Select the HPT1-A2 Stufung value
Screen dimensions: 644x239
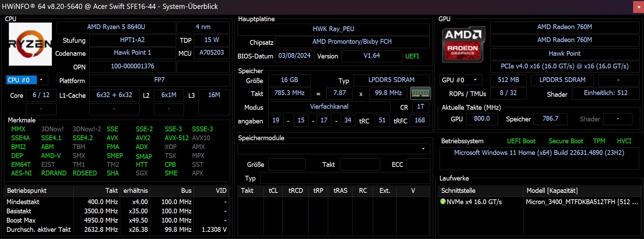point(132,40)
